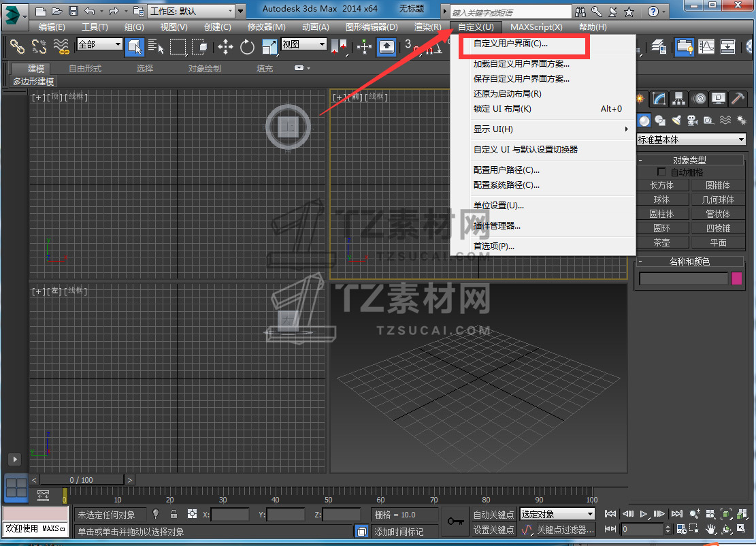Open the 修改器(M) menu

(x=267, y=27)
